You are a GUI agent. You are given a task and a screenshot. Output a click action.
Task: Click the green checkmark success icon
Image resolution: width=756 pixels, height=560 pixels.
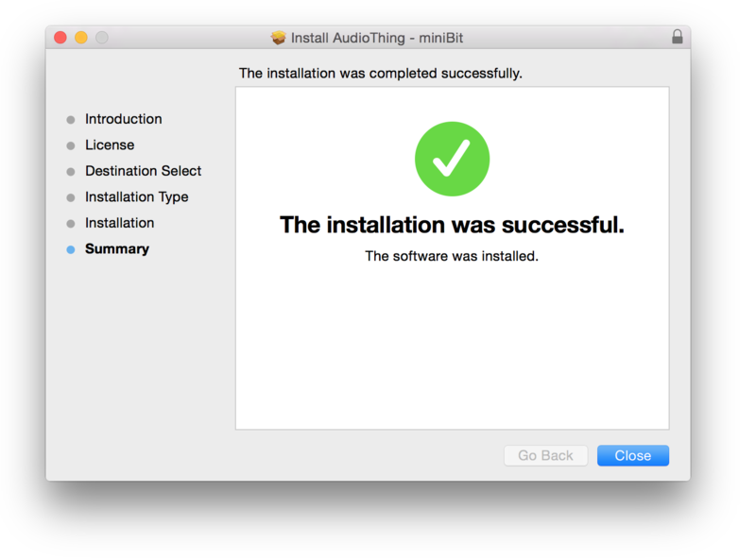click(x=452, y=159)
